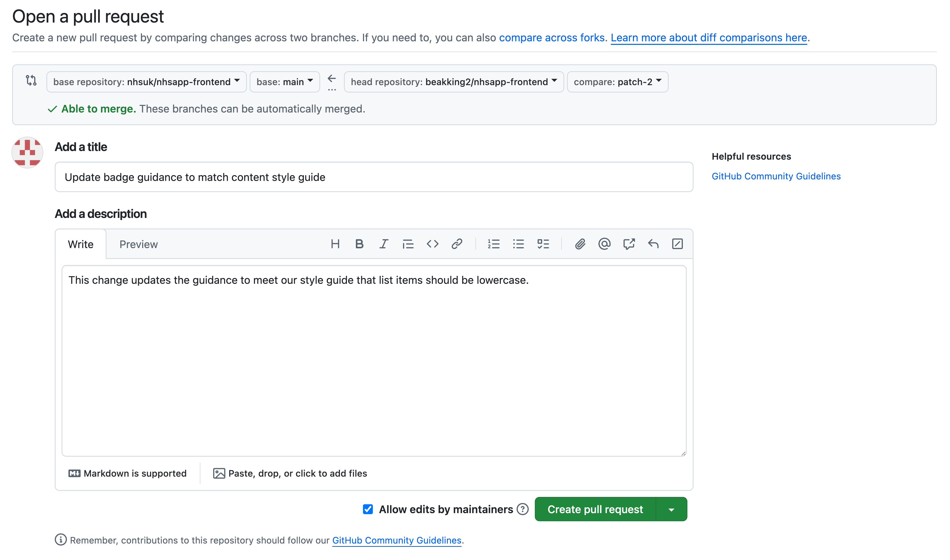Viewport: 950px width, 560px height.
Task: Open the GitHub Community Guidelines link
Action: (776, 176)
